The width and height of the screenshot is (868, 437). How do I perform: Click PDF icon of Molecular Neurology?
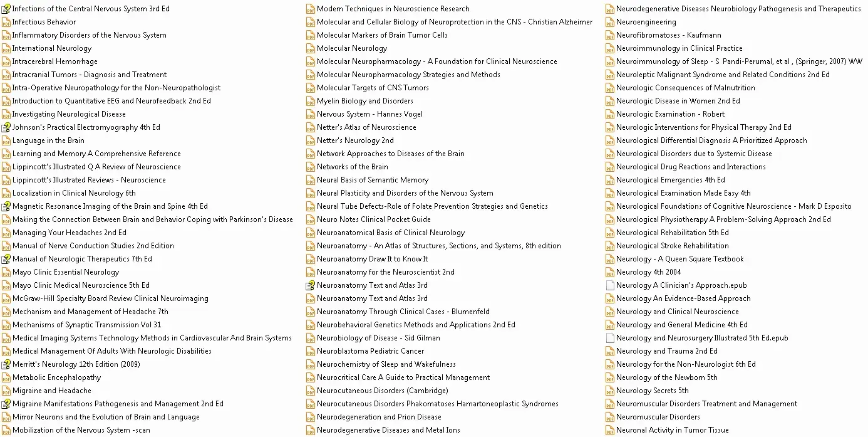[x=310, y=48]
